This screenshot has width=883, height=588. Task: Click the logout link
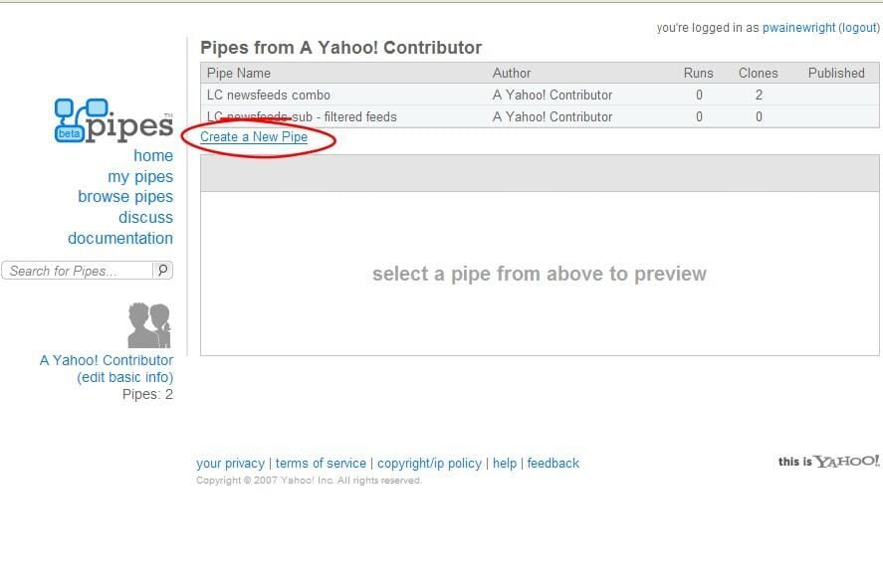[859, 28]
